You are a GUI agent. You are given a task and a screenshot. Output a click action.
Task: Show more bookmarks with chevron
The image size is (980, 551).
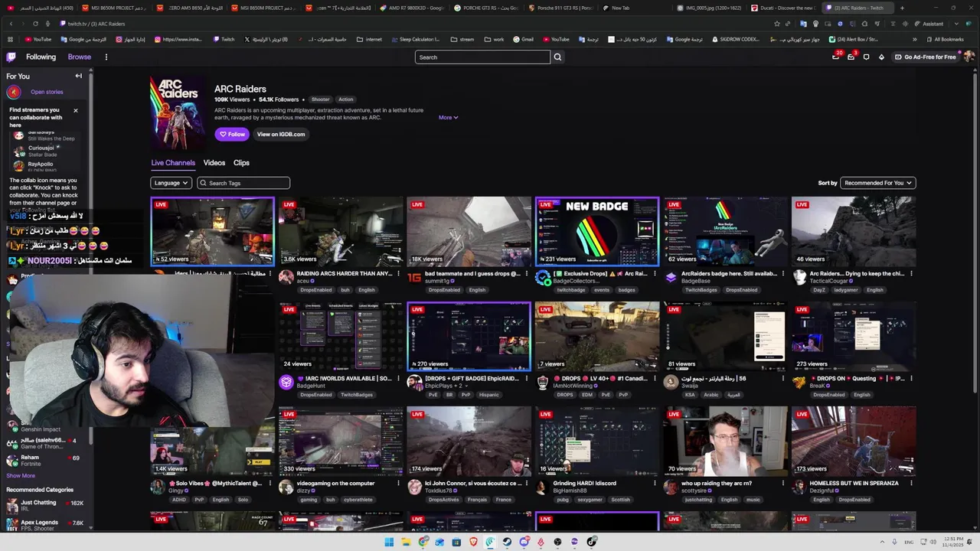pos(914,39)
